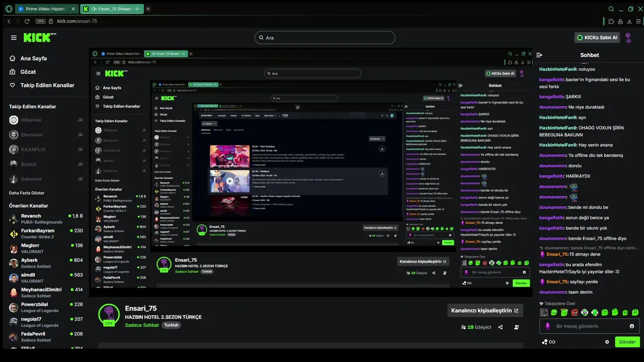Click Gönder to send chat message
Screen dimensions: 644x362
pos(627,342)
